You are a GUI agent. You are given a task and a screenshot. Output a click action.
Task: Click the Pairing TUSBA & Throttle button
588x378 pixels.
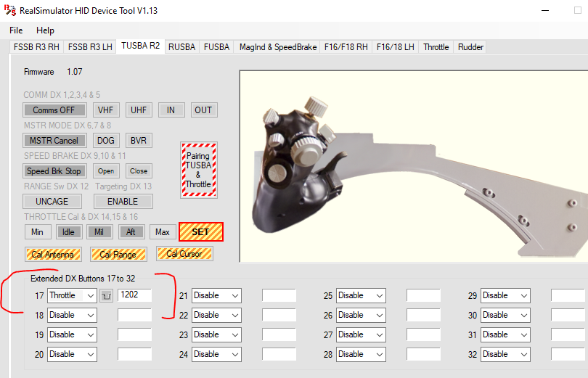click(199, 170)
